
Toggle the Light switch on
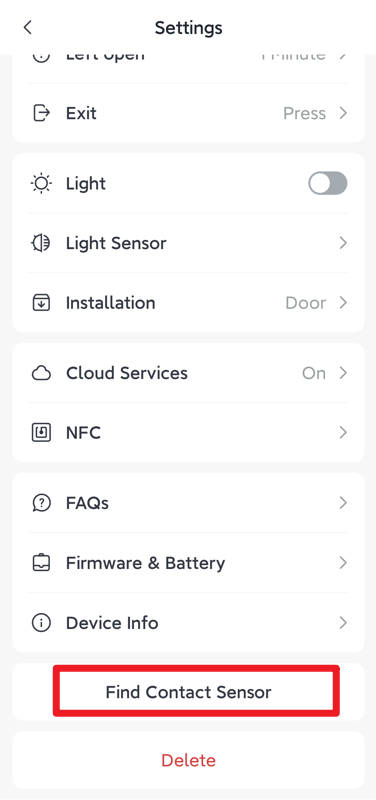(x=328, y=184)
